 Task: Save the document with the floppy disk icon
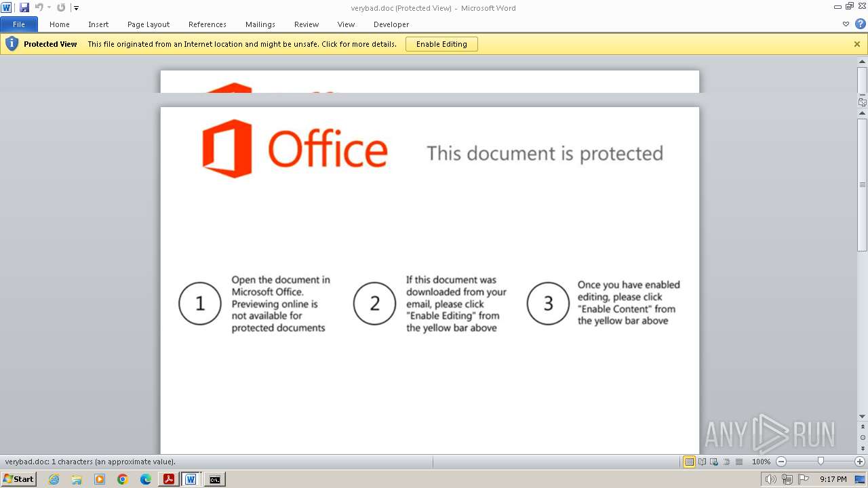point(24,7)
